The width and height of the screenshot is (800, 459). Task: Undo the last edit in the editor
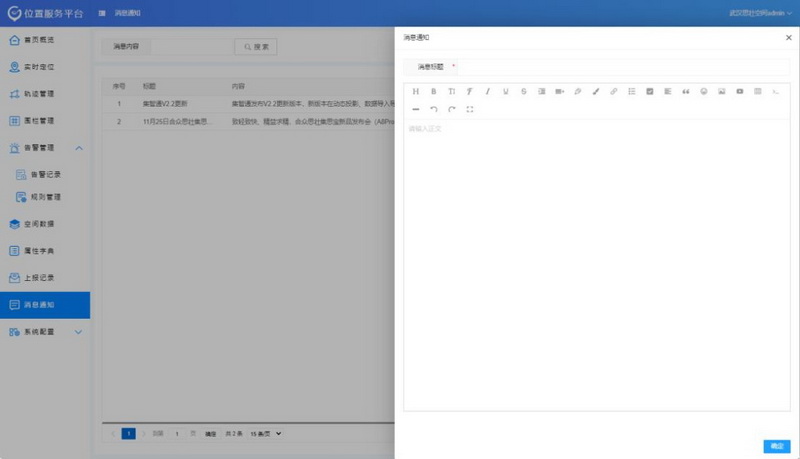click(434, 109)
